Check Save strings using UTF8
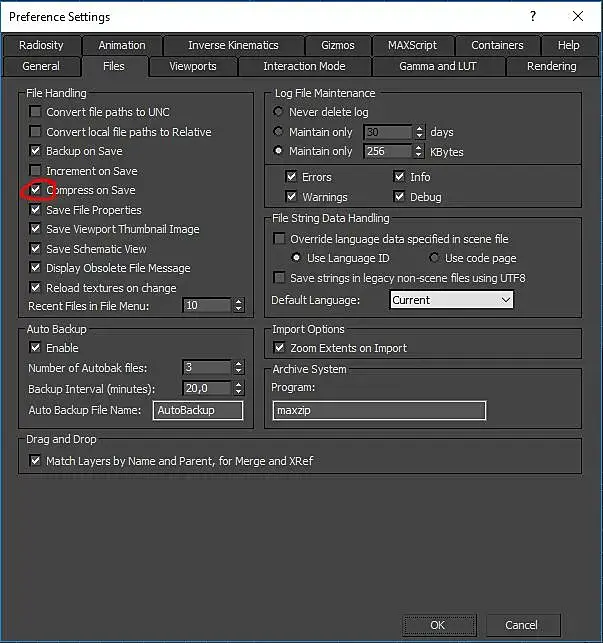 click(279, 278)
